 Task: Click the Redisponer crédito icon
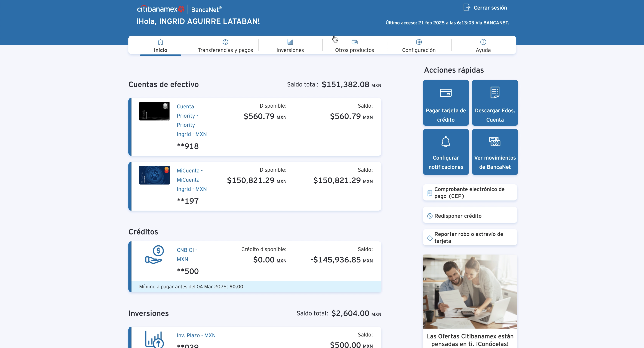tap(430, 216)
